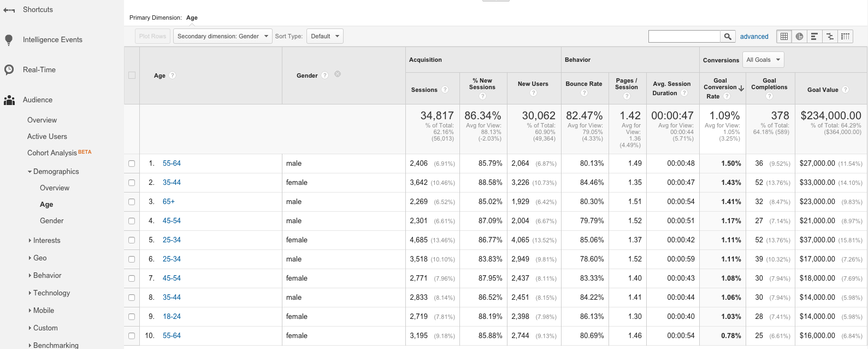Screen dimensions: 868x349
Task: Switch to data table view icon
Action: tap(784, 37)
